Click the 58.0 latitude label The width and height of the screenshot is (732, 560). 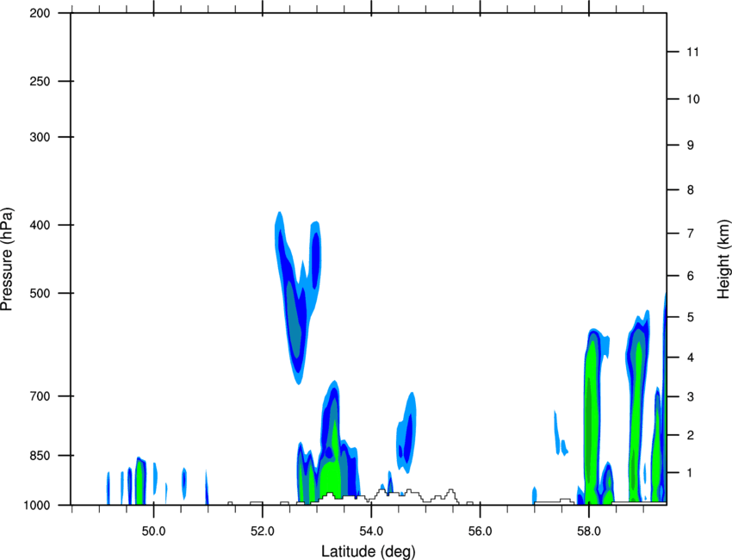(x=589, y=532)
